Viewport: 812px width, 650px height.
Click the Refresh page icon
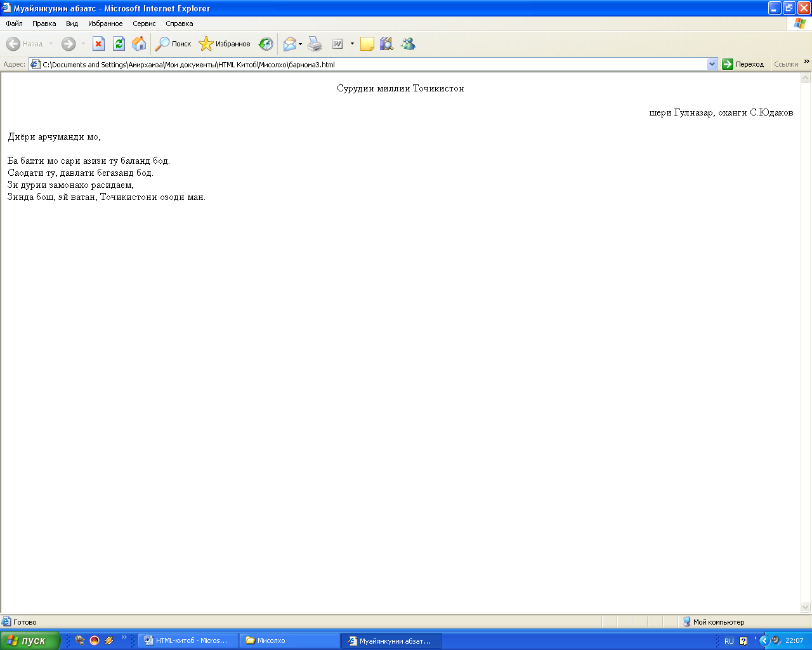point(119,44)
